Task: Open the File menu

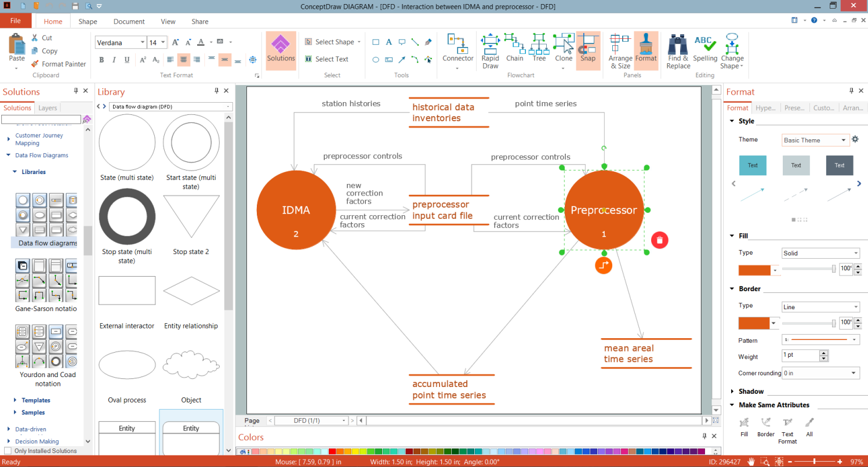Action: 16,20
